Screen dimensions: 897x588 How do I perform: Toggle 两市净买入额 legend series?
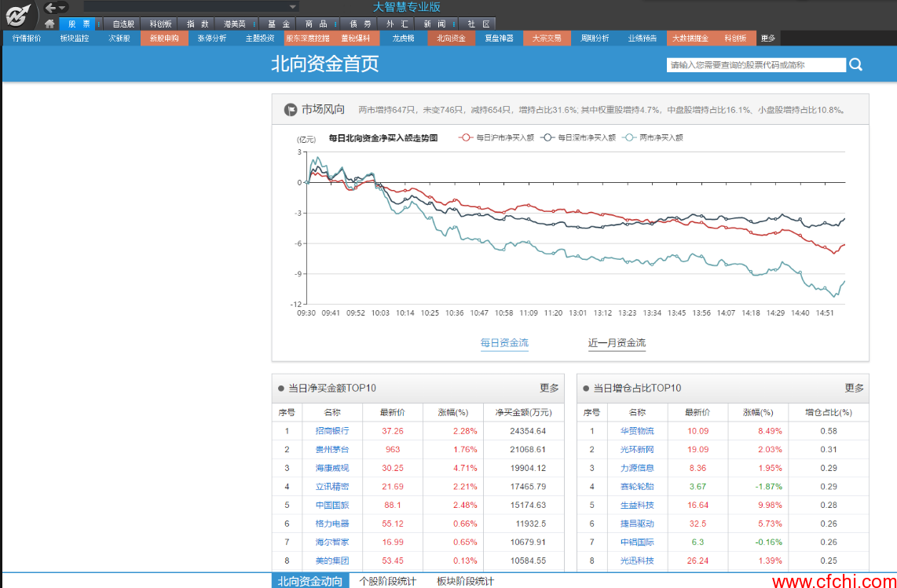[654, 138]
